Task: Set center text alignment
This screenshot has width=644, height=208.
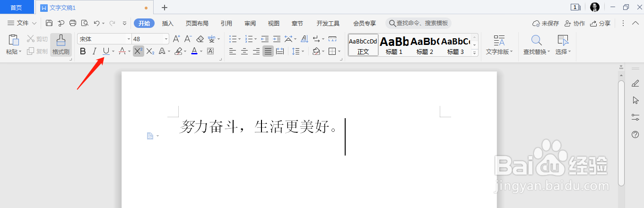Action: click(x=244, y=51)
